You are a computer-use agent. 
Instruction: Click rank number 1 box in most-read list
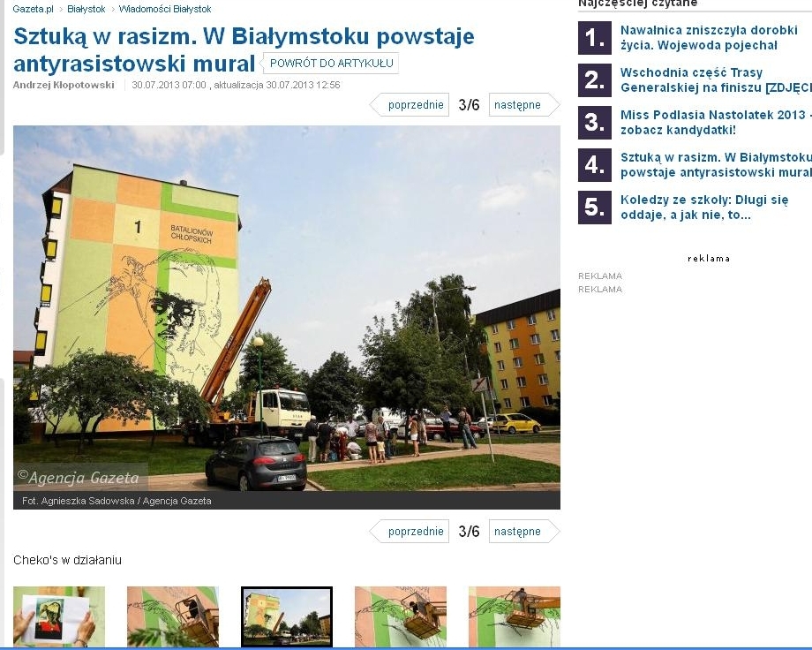(595, 38)
